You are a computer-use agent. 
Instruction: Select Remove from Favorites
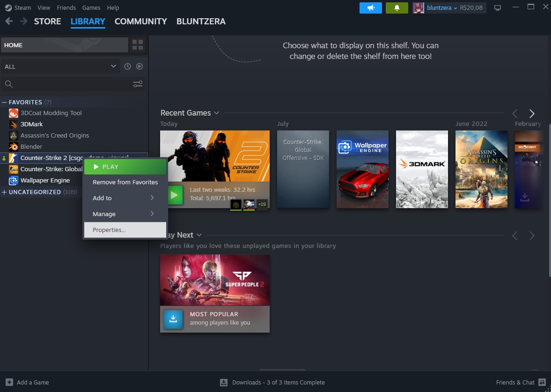point(125,182)
